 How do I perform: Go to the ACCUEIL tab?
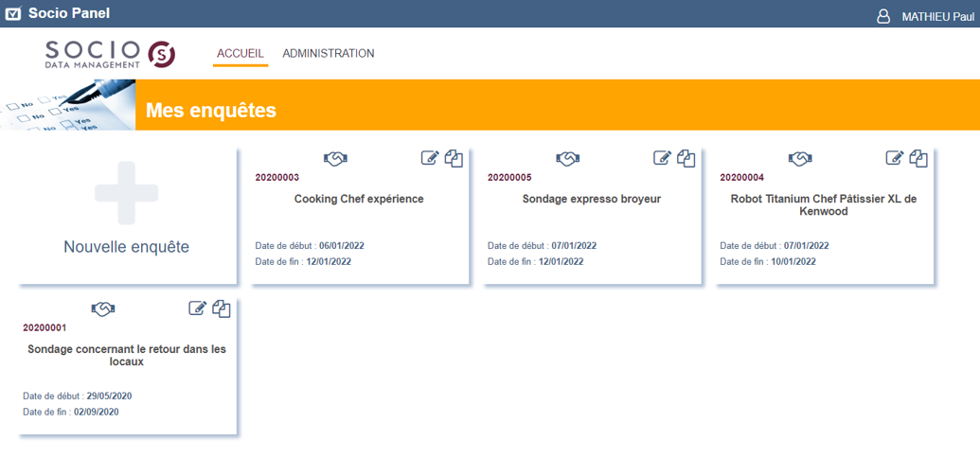(x=240, y=54)
